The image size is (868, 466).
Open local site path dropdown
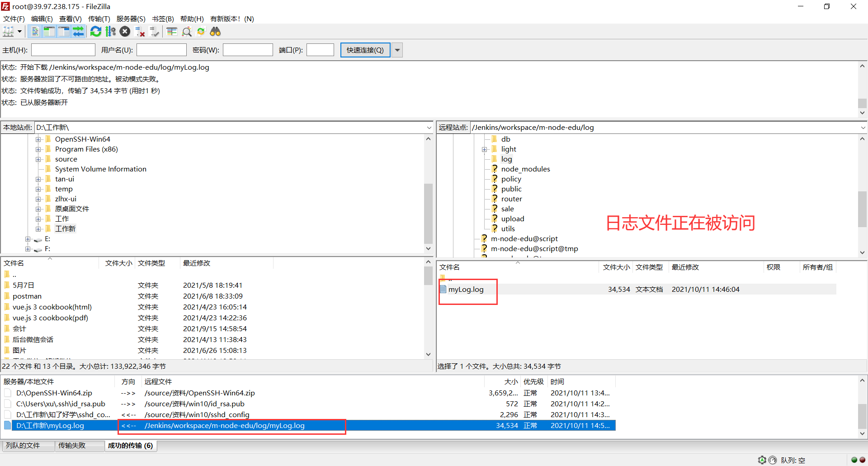[429, 128]
